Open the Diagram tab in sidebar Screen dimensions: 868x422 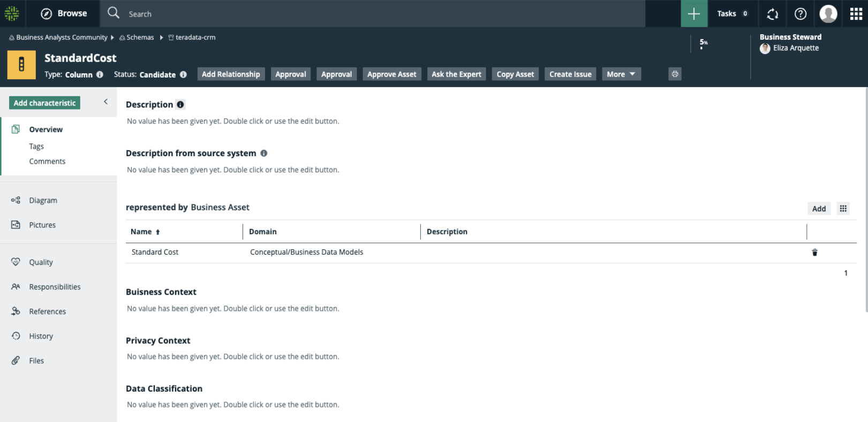pyautogui.click(x=43, y=201)
